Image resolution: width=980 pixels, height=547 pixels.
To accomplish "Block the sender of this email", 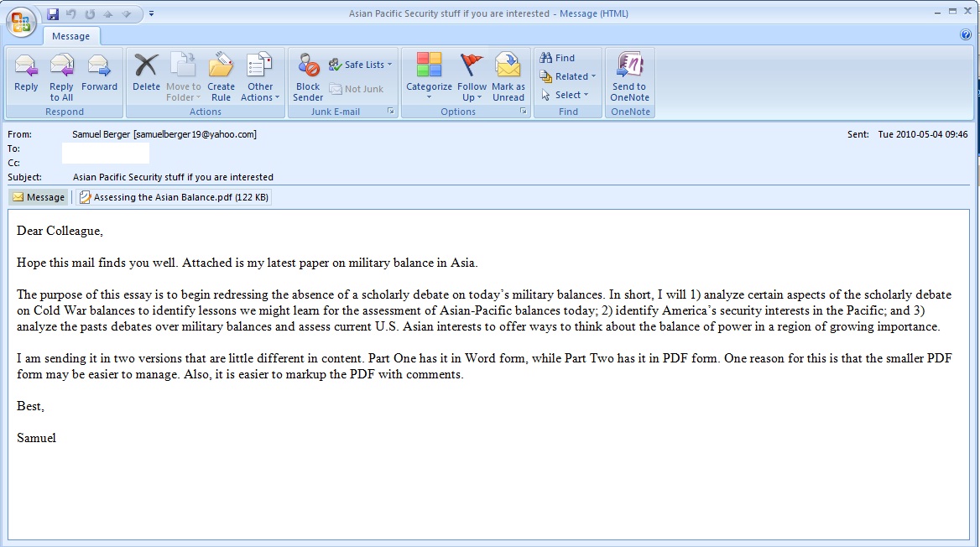I will pyautogui.click(x=307, y=76).
